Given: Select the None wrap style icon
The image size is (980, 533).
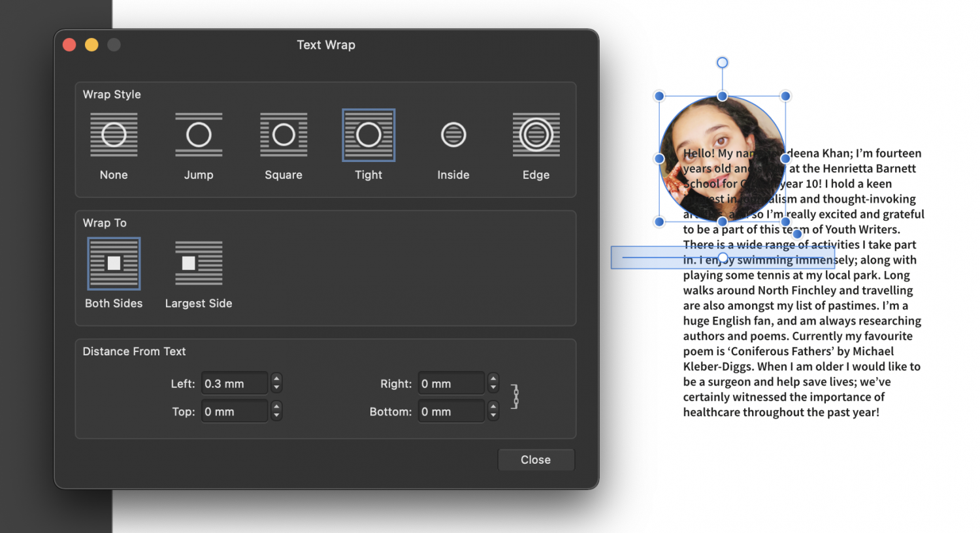Looking at the screenshot, I should coord(114,135).
